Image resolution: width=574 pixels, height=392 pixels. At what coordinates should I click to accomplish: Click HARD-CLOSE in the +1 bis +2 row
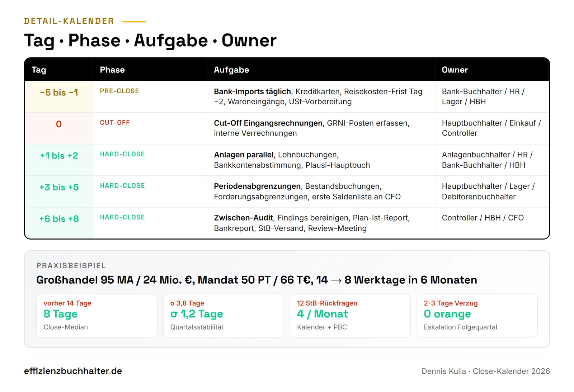point(122,154)
